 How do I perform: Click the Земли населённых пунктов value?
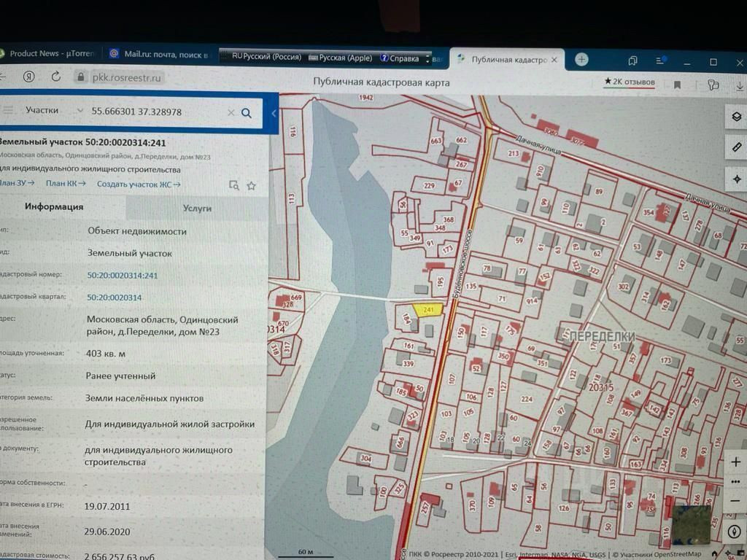coord(144,398)
